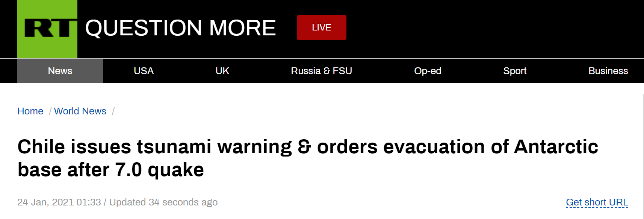This screenshot has height=219, width=644.
Task: Open the Russia & FSU section
Action: click(321, 71)
